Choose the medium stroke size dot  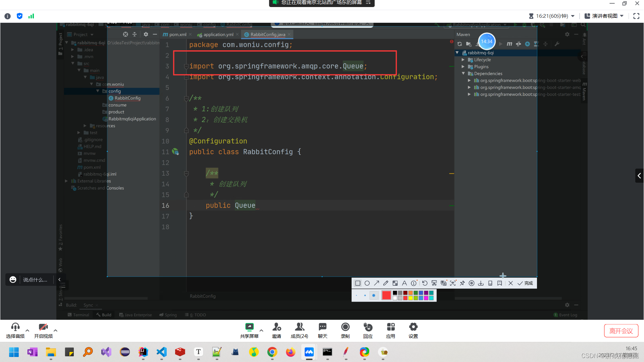(365, 295)
